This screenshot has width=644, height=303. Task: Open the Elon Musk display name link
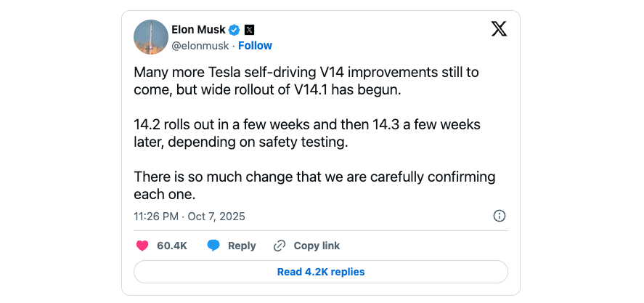coord(197,30)
